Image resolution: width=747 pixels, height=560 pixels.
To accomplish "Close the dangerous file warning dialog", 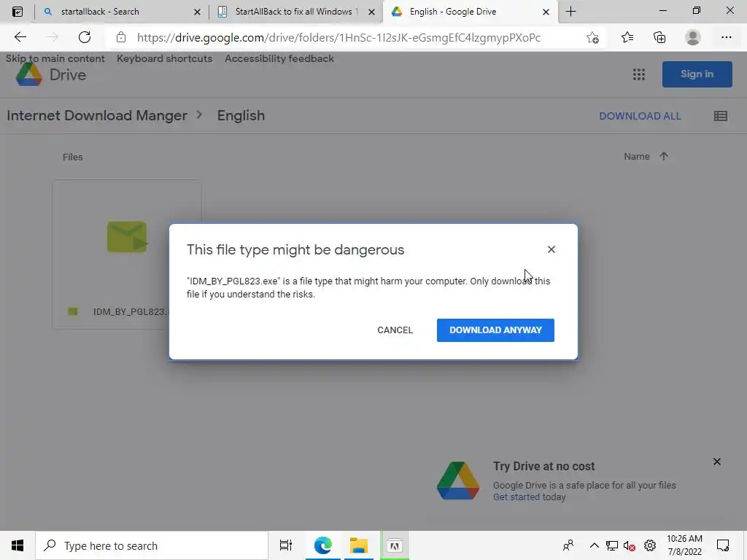I will pyautogui.click(x=551, y=249).
